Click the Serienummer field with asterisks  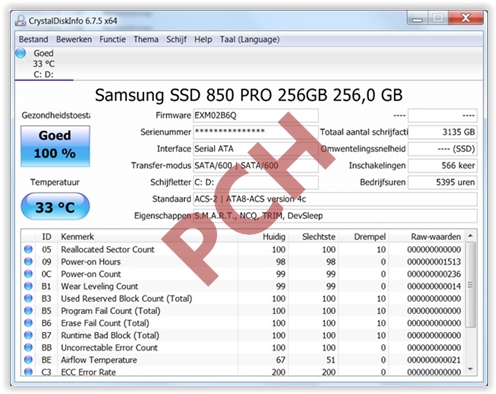(x=256, y=132)
